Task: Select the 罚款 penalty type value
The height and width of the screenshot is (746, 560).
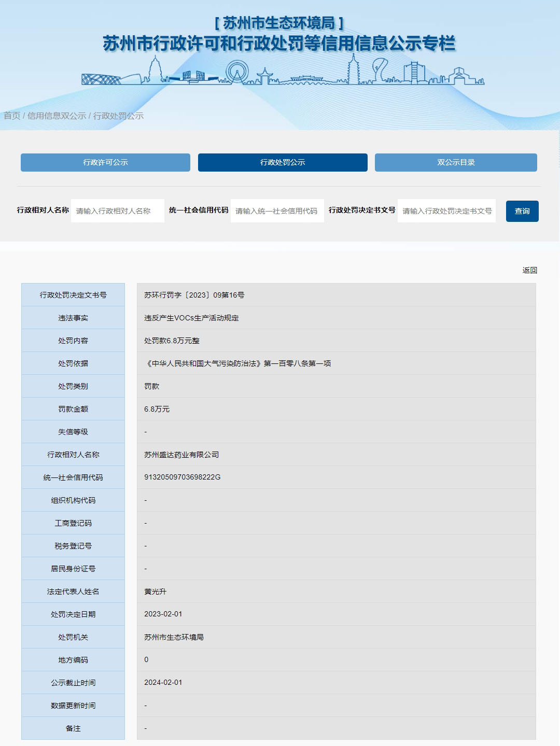Action: tap(151, 386)
